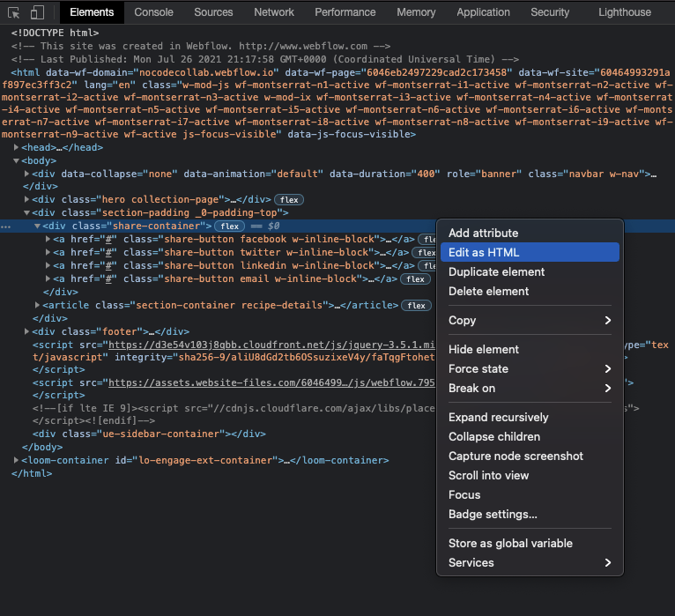Choose Duplicate element

530,271
